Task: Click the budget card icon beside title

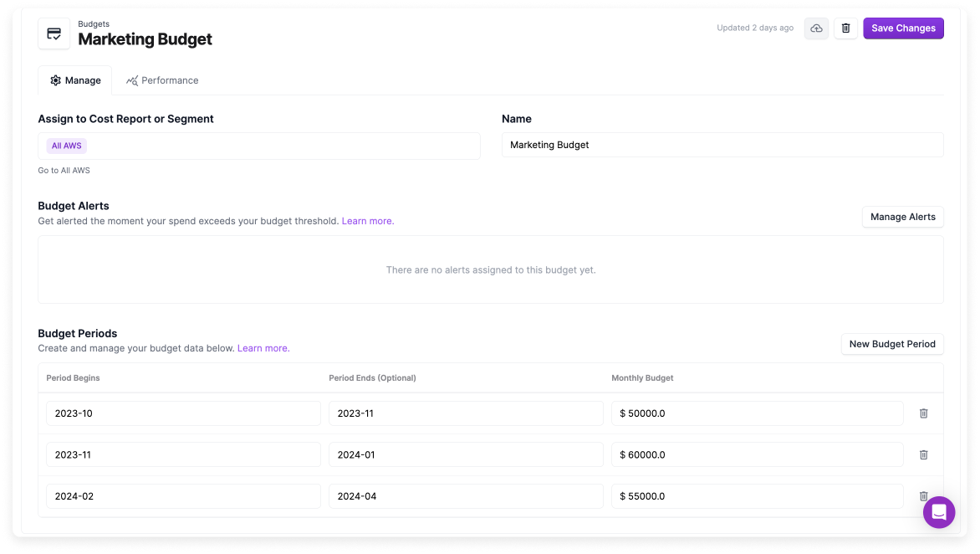Action: (x=54, y=33)
